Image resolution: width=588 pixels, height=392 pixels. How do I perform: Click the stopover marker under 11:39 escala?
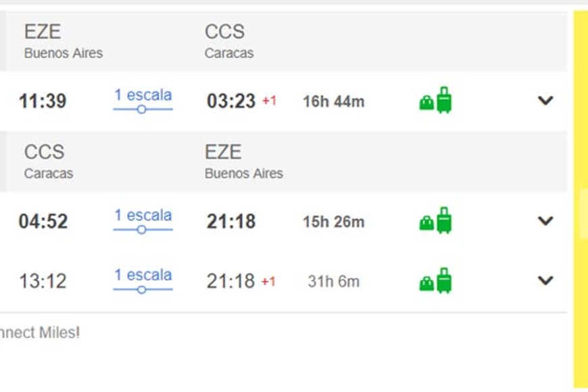[x=141, y=109]
